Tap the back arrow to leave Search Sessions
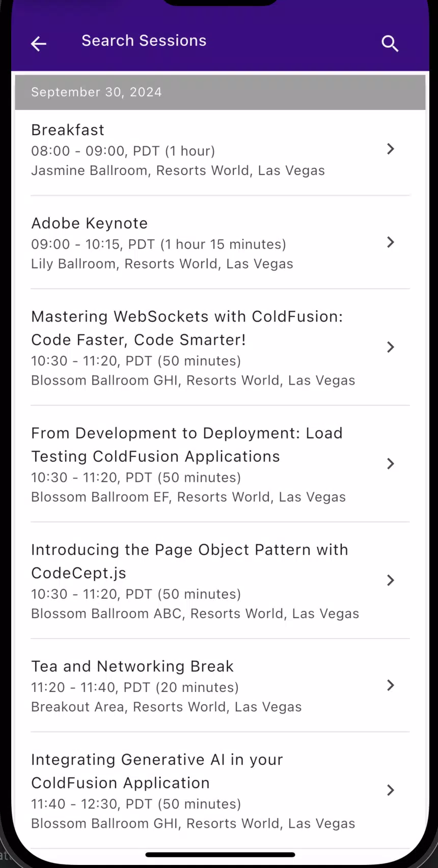438x868 pixels. (38, 44)
